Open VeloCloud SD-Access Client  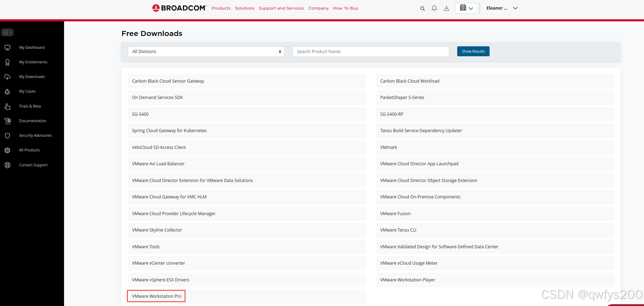click(x=247, y=147)
